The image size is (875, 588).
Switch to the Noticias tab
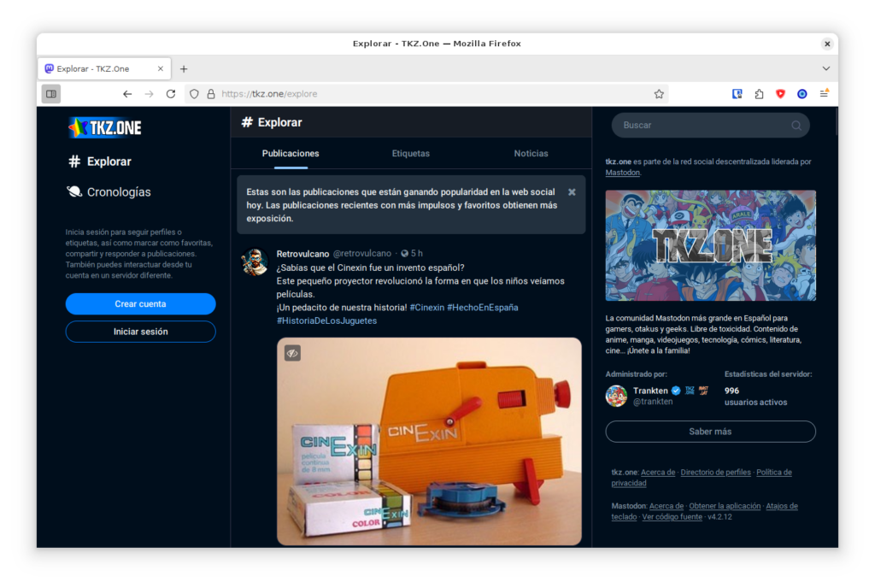click(x=531, y=154)
